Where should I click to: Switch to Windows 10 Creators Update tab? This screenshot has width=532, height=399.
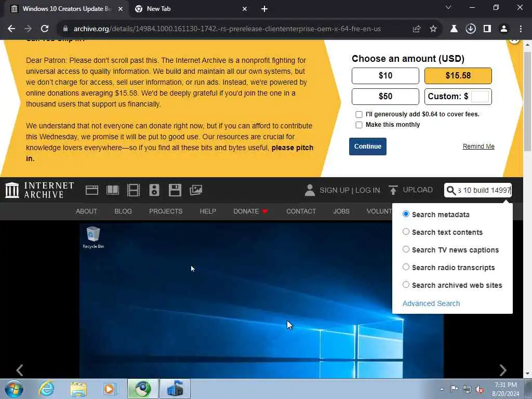66,9
